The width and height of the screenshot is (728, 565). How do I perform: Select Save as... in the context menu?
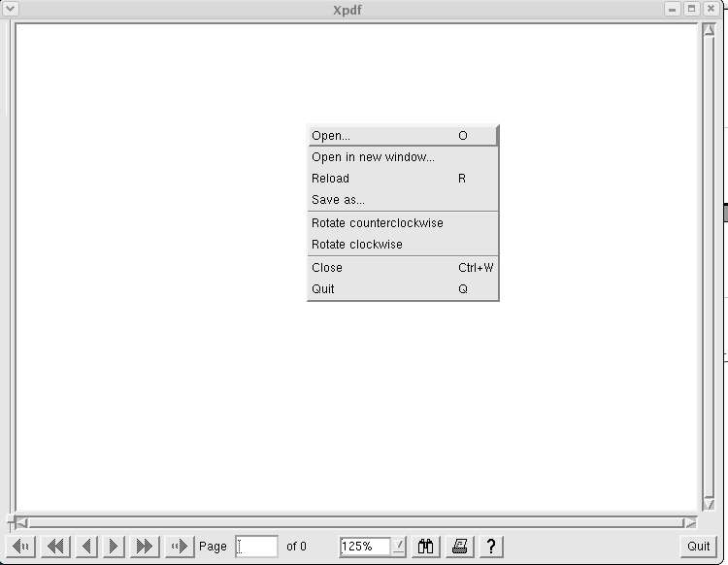[403, 200]
